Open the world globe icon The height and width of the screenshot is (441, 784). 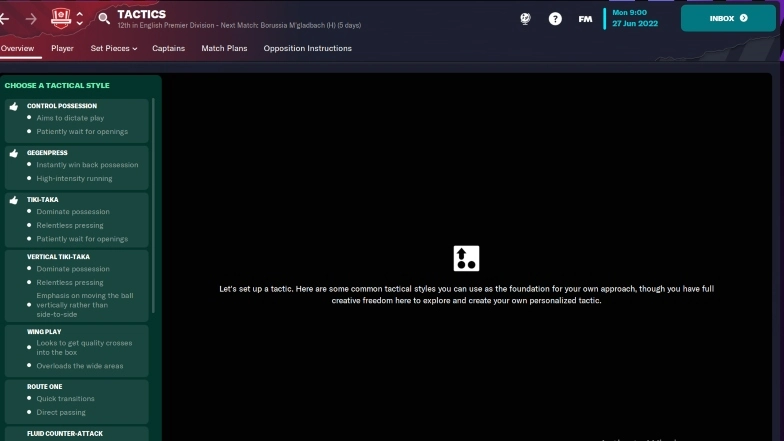tap(525, 18)
